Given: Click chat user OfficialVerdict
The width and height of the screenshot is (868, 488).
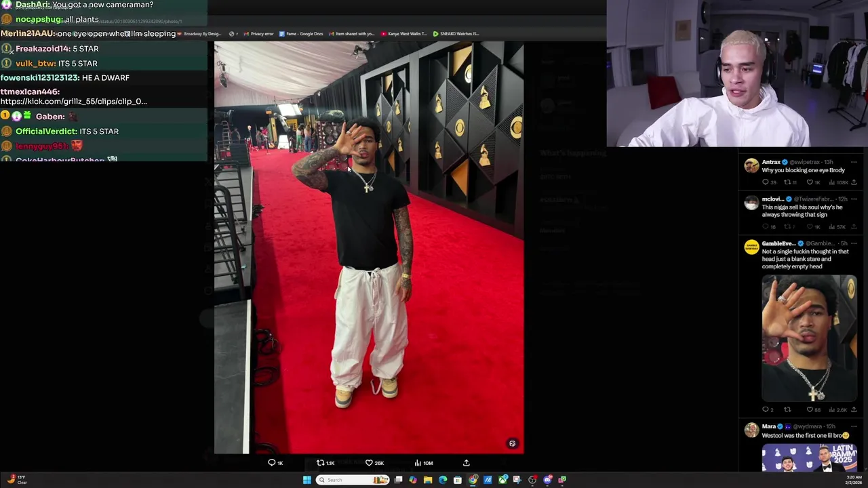Looking at the screenshot, I should point(46,131).
